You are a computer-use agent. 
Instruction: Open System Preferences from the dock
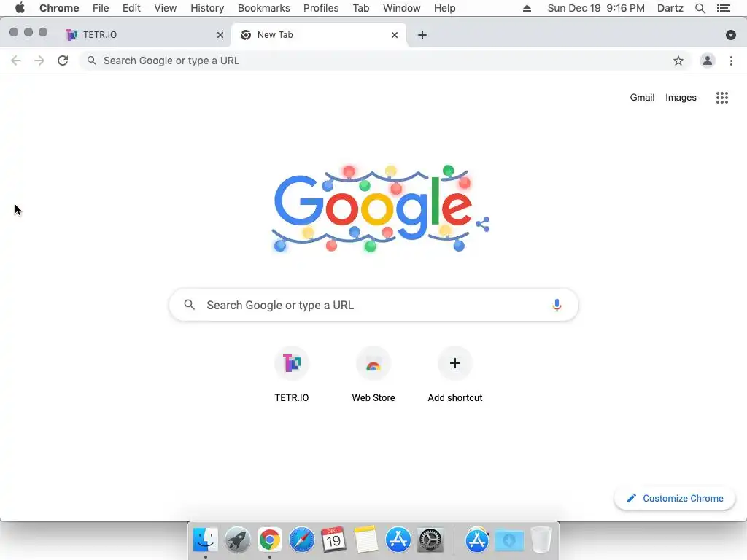coord(430,540)
